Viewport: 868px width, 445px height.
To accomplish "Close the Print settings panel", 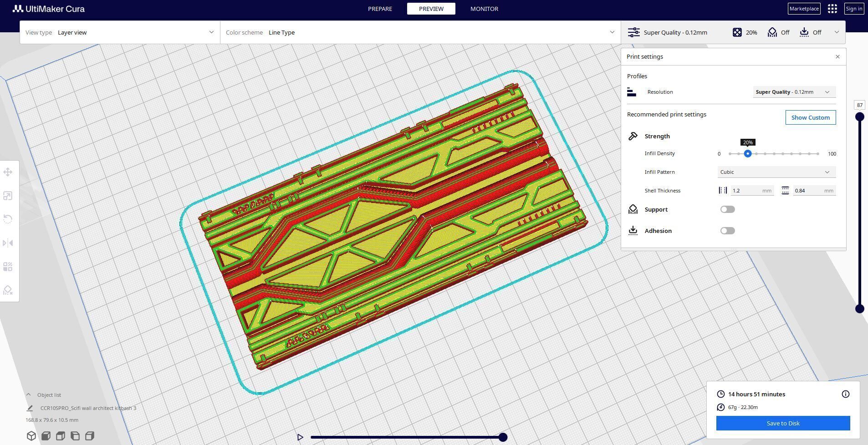I will 837,56.
